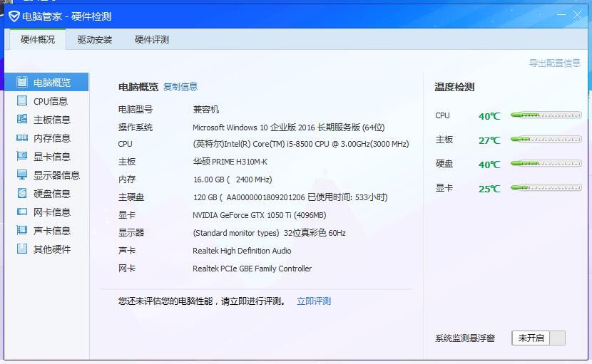Click the 显卡 temperature gauge bar
This screenshot has width=592, height=364.
(546, 187)
